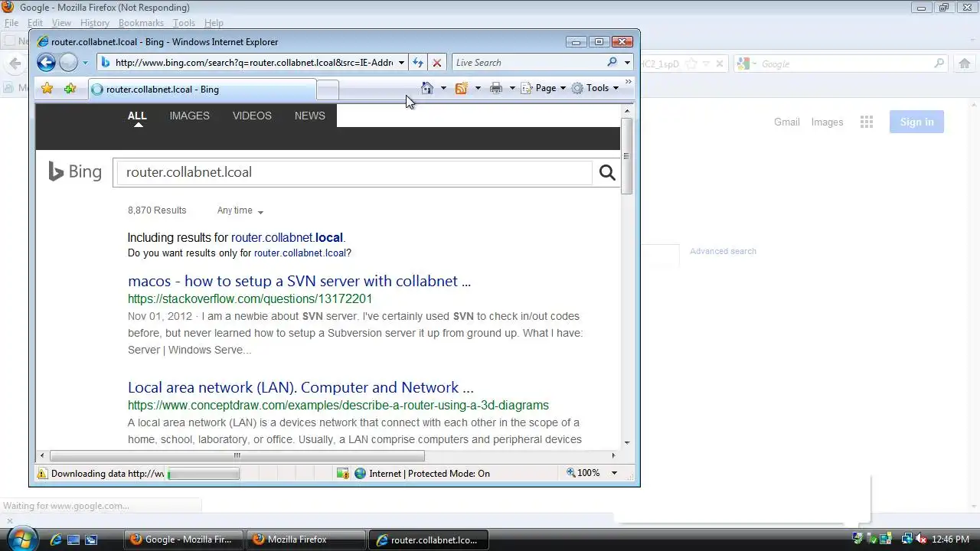The image size is (980, 551).
Task: Click the Bing search query field
Action: [353, 172]
